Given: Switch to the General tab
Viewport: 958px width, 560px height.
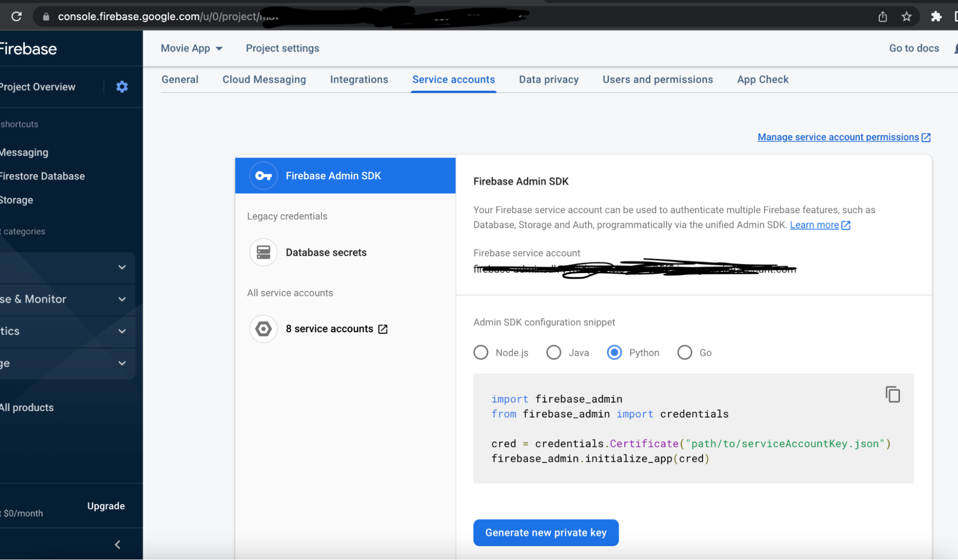Looking at the screenshot, I should coord(180,80).
